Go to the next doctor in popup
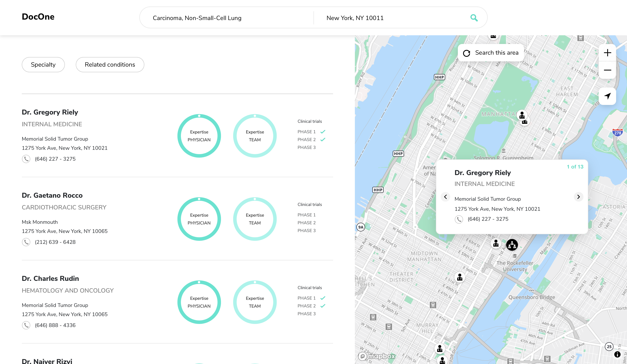Viewport: 627px width, 364px height. 578,197
